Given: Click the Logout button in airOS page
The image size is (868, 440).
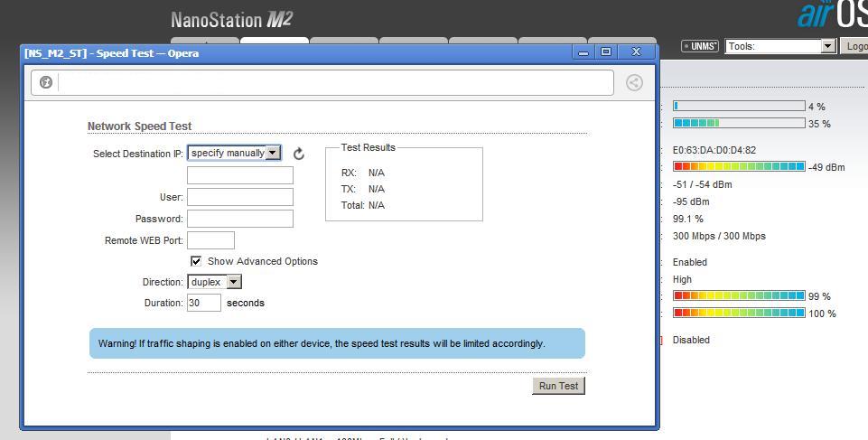Looking at the screenshot, I should click(854, 46).
